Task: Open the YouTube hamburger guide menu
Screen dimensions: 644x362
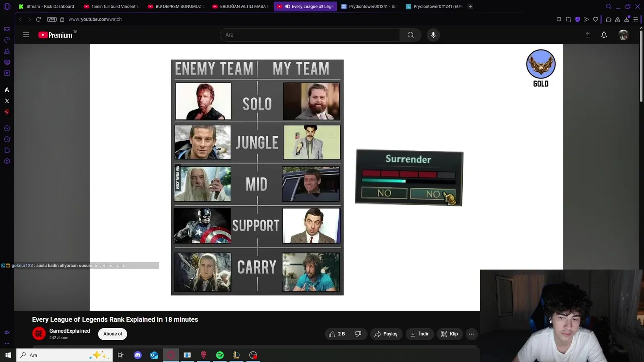Action: [x=26, y=35]
